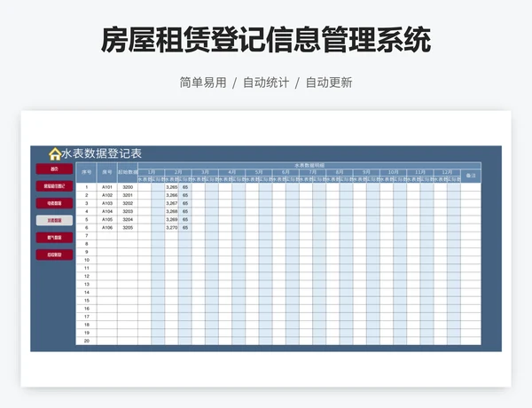532x408 pixels.
Task: Click the 水表数据登记表 sheet title
Action: coord(101,153)
